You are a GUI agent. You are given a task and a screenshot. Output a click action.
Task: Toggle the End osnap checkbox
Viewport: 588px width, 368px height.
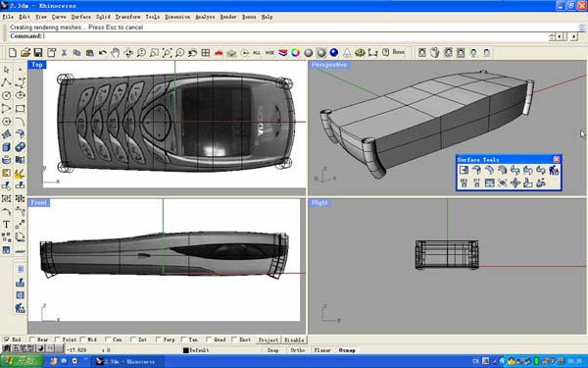[7, 340]
